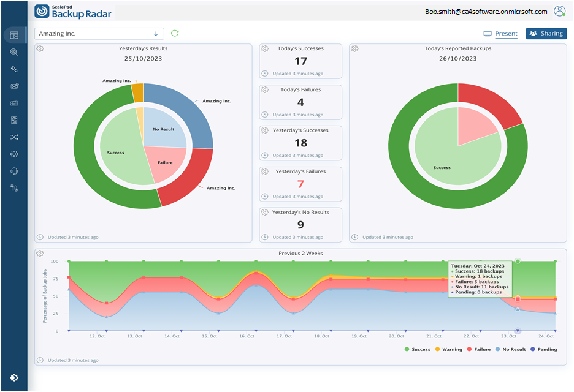Open the ticket icon in sidebar
This screenshot has width=574, height=392.
coord(14,103)
